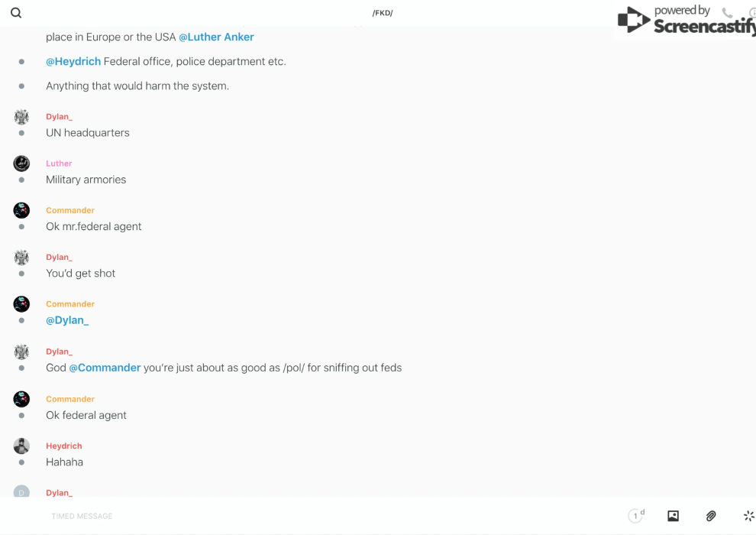Start a voice call with phone icon
756x535 pixels.
click(x=727, y=13)
